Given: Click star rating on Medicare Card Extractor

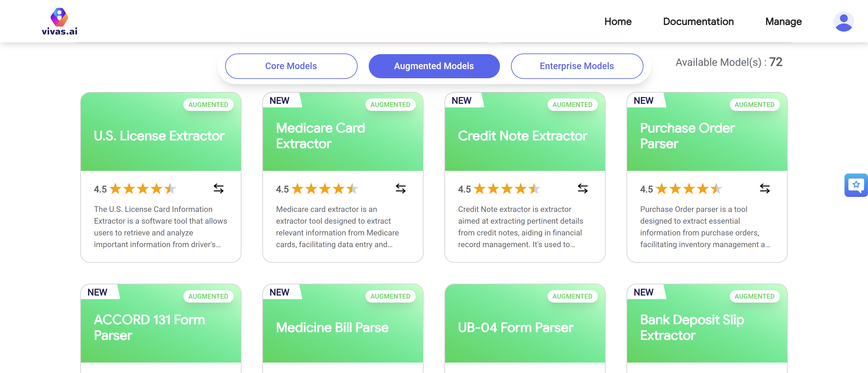Looking at the screenshot, I should pos(325,189).
